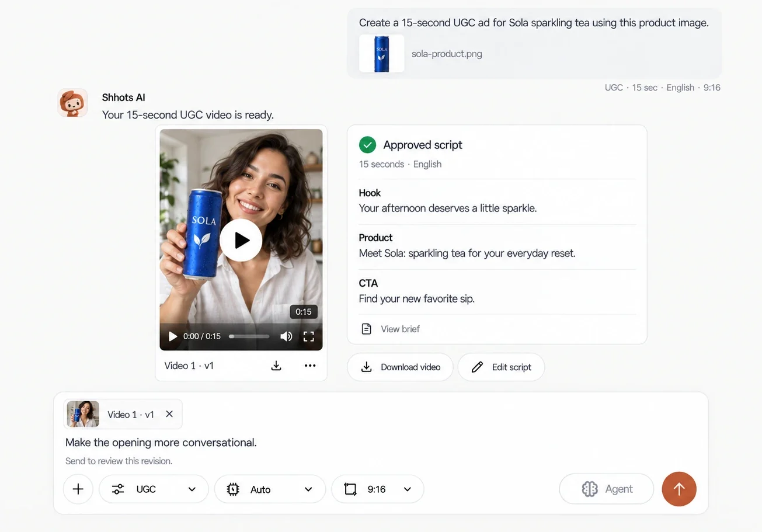Click the Download video button

(400, 367)
